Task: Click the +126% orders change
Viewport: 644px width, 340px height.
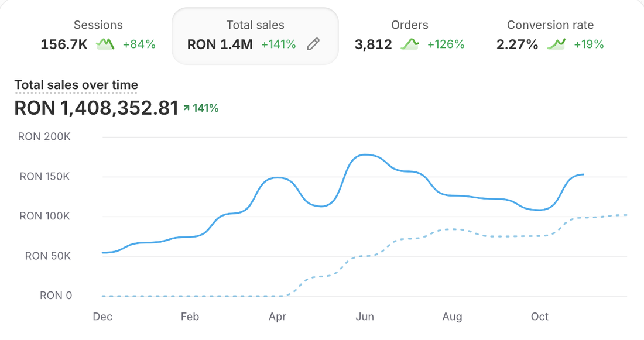Action: coord(446,44)
